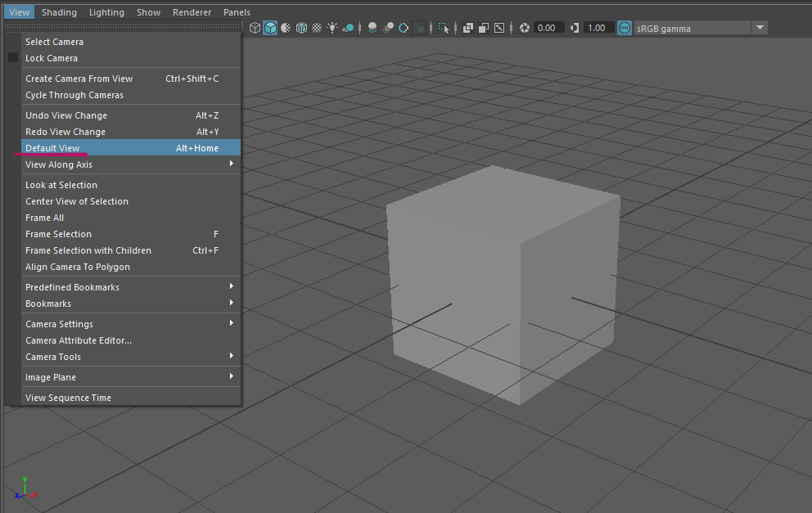Toggle Isolate Select icon
812x513 pixels.
point(444,28)
